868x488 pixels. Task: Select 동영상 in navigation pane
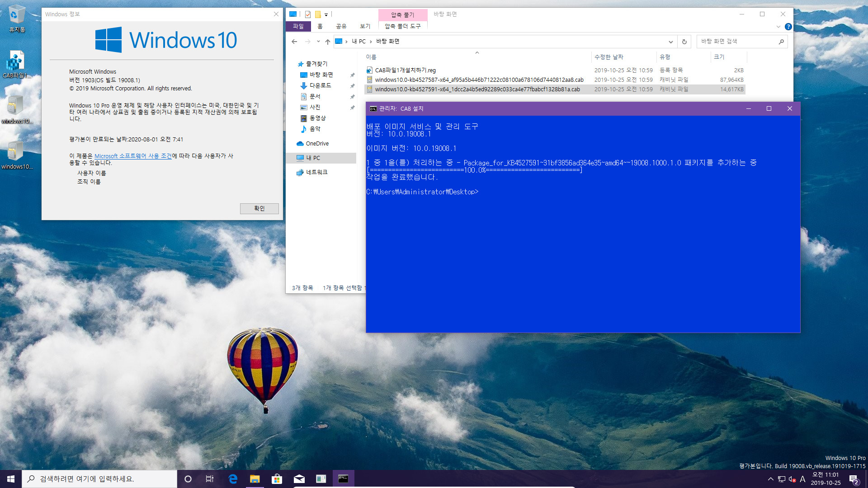pos(317,118)
